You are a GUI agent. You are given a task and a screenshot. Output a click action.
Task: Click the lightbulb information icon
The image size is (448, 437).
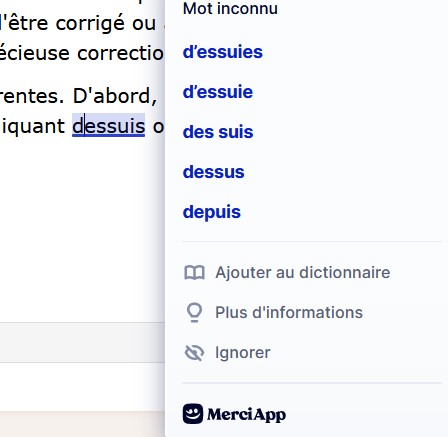pyautogui.click(x=194, y=313)
